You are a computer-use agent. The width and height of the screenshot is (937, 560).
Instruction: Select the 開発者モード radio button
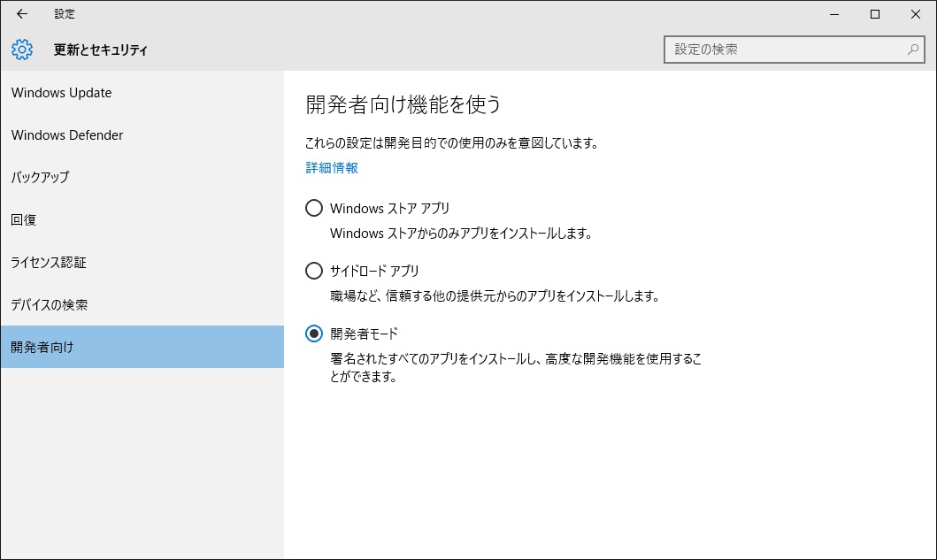tap(313, 334)
